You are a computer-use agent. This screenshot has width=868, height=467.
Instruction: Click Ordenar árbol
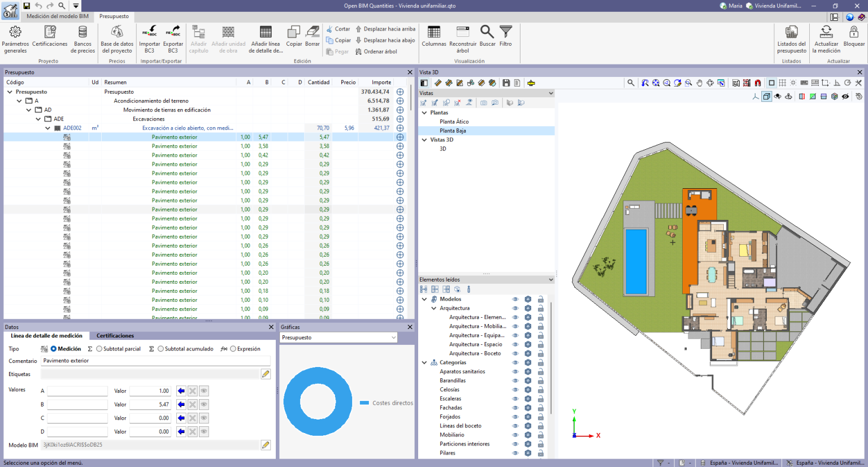376,51
